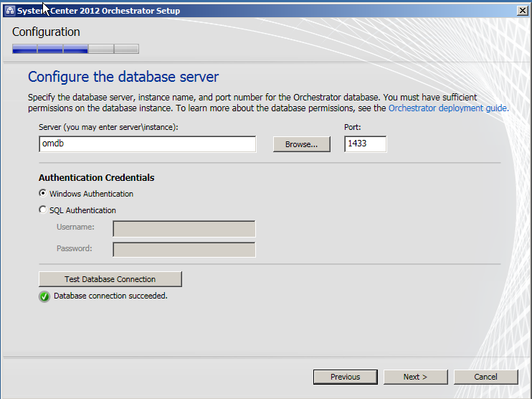Click 'Configure the database server' heading

point(123,77)
